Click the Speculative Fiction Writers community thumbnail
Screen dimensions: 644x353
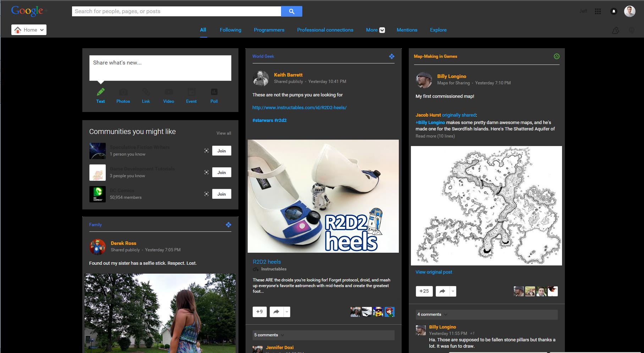click(98, 151)
